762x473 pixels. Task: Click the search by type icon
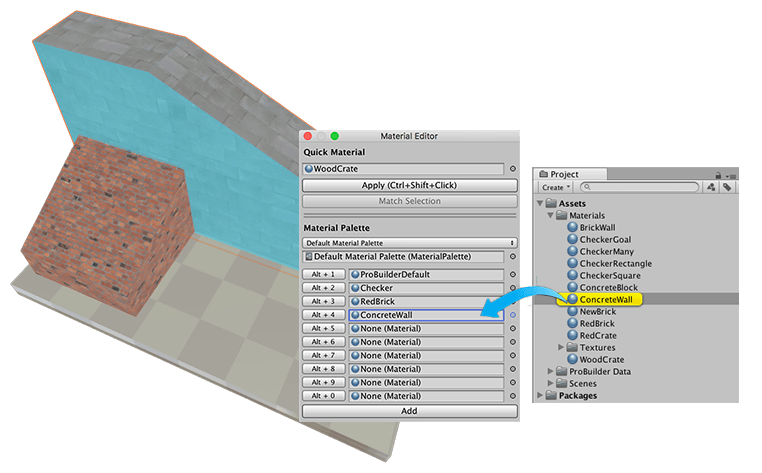tap(711, 187)
